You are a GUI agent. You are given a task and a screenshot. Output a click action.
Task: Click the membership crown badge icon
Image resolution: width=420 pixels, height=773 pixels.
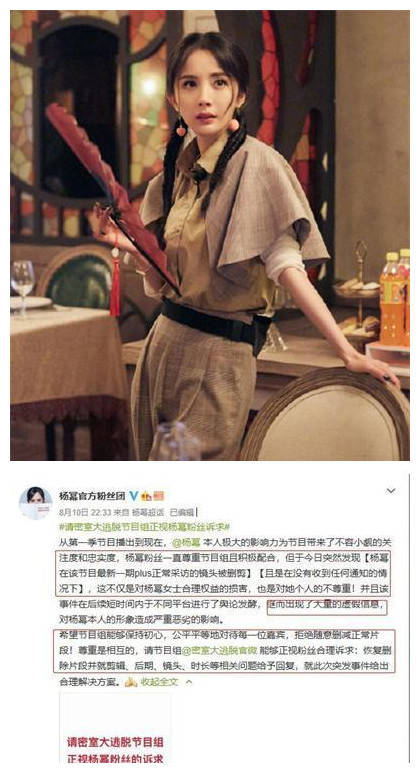click(x=145, y=496)
